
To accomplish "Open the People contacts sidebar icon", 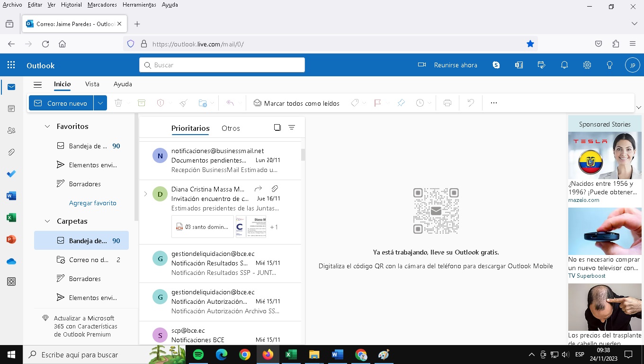I will pos(11,130).
